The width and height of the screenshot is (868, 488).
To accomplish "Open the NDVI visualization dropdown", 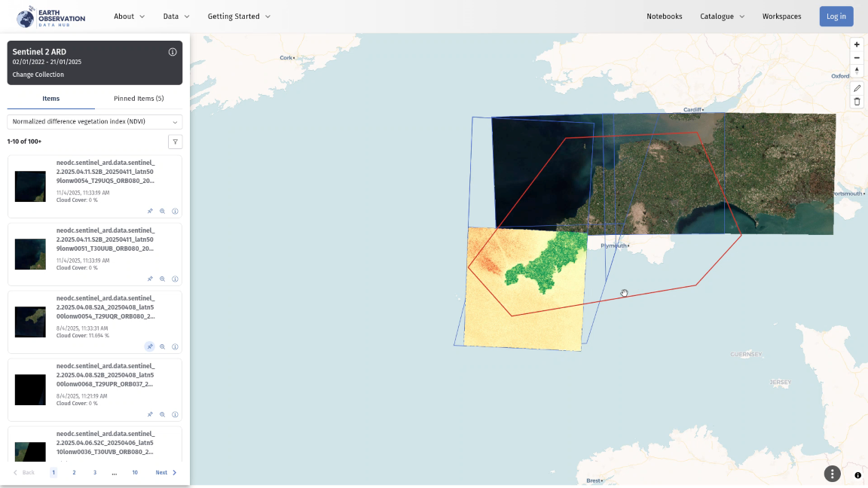I will (x=95, y=122).
